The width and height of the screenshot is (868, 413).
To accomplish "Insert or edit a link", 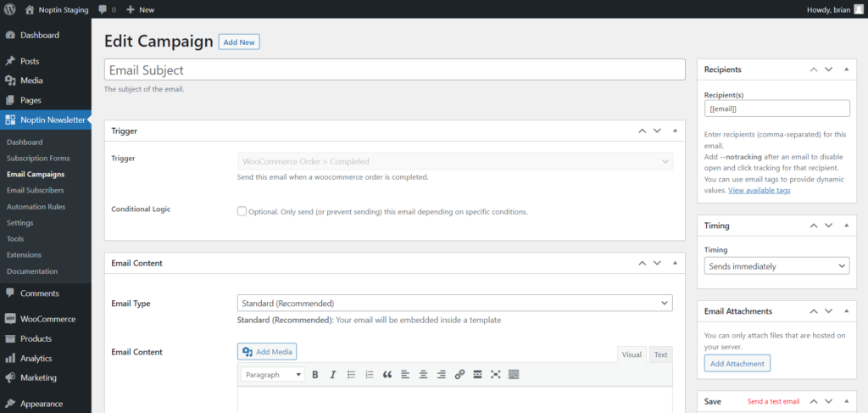I will click(459, 375).
